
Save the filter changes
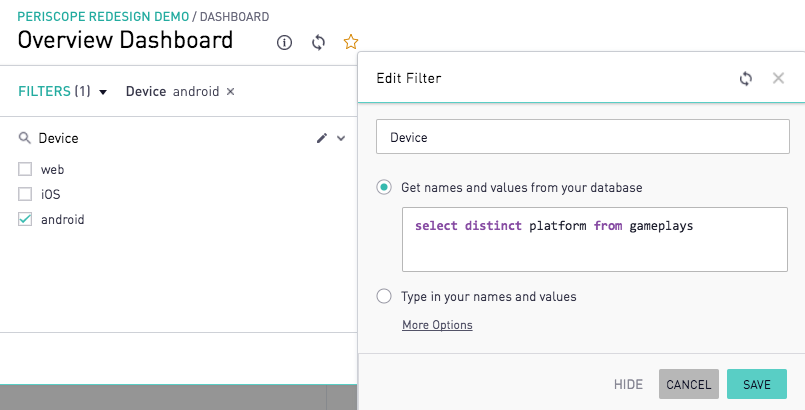757,384
